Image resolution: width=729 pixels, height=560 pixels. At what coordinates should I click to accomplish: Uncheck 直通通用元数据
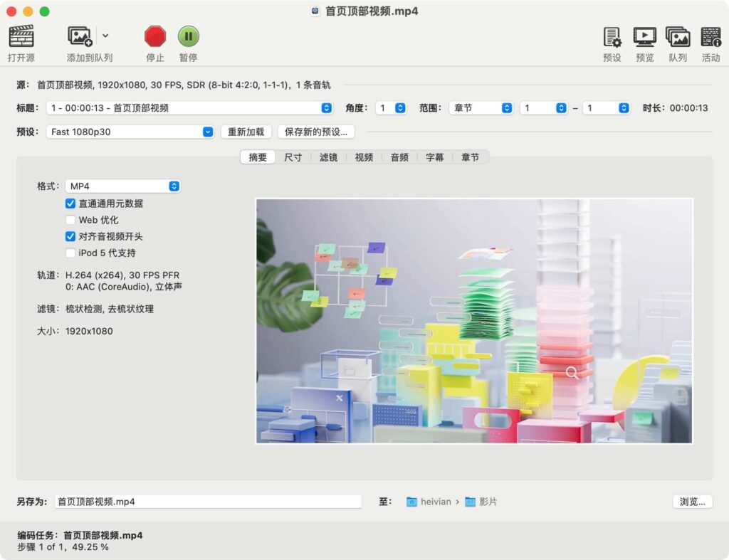(70, 203)
